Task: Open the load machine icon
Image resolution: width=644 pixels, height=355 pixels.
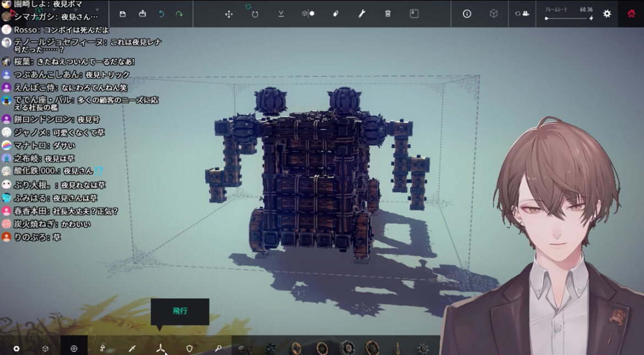Action: pos(143,14)
